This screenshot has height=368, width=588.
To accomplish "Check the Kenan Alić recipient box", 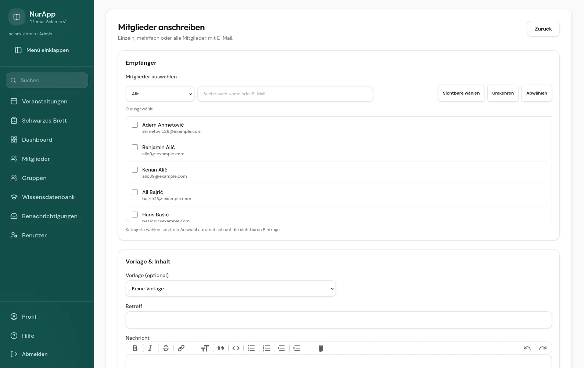I will tap(135, 170).
